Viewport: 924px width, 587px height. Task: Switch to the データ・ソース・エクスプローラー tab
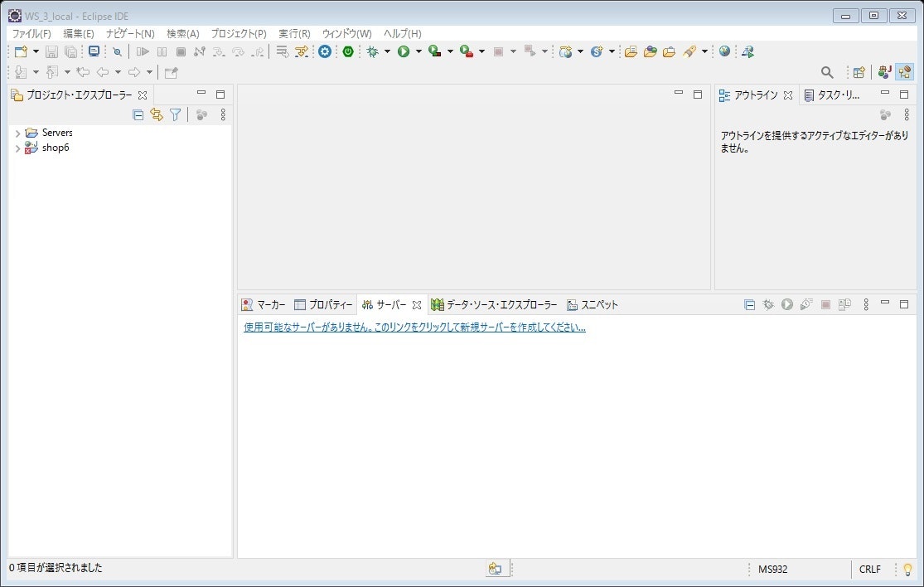[x=494, y=305]
